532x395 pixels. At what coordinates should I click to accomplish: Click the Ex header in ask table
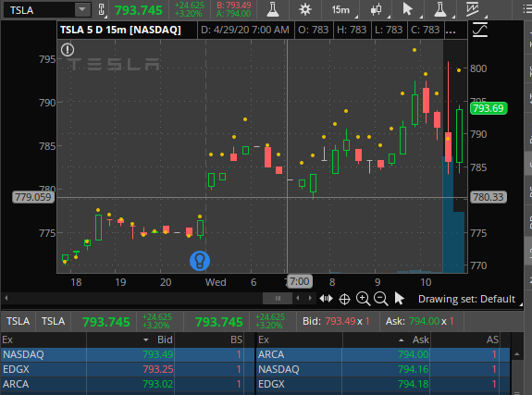pos(299,339)
